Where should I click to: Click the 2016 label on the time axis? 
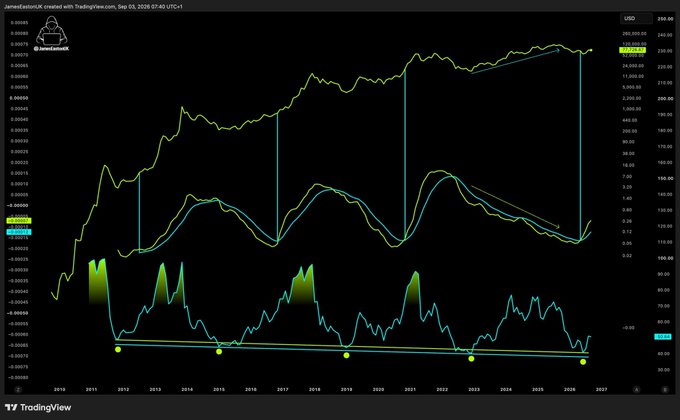click(x=251, y=390)
